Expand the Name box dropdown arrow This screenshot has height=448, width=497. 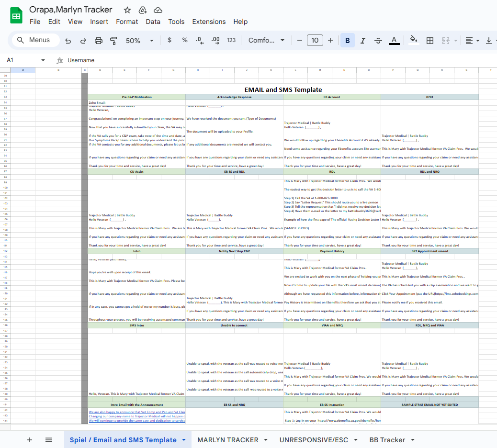[43, 60]
